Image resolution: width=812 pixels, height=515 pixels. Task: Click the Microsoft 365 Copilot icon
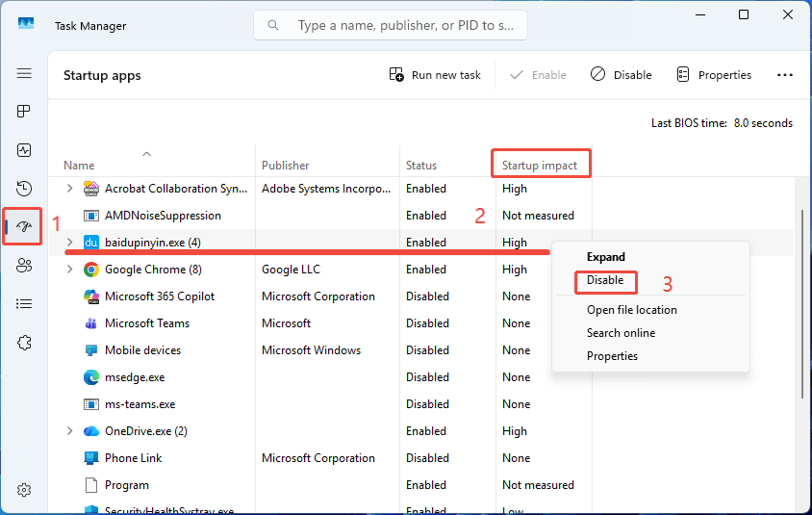(x=91, y=296)
